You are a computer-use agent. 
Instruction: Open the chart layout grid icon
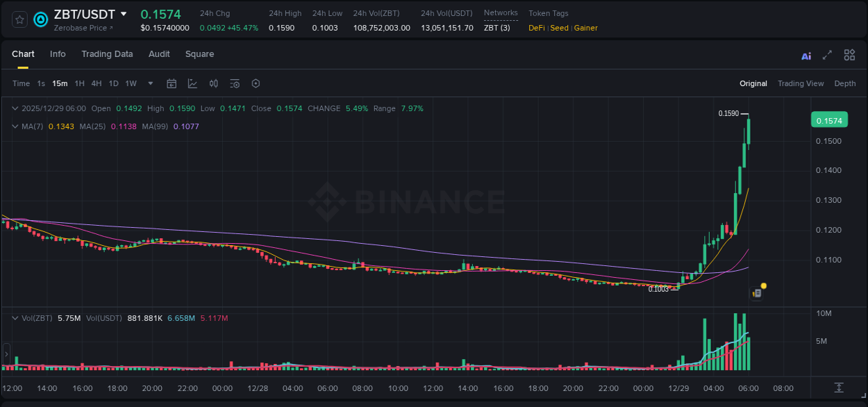[849, 55]
